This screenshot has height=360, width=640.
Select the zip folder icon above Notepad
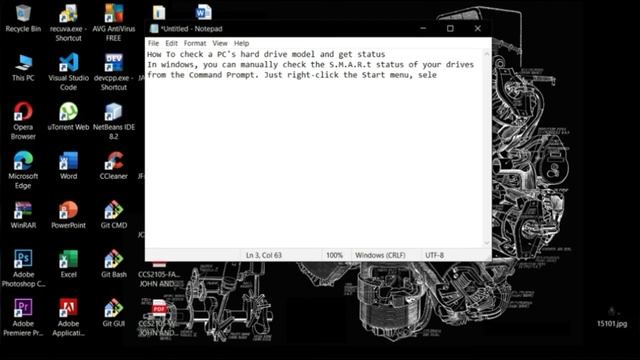[159, 12]
